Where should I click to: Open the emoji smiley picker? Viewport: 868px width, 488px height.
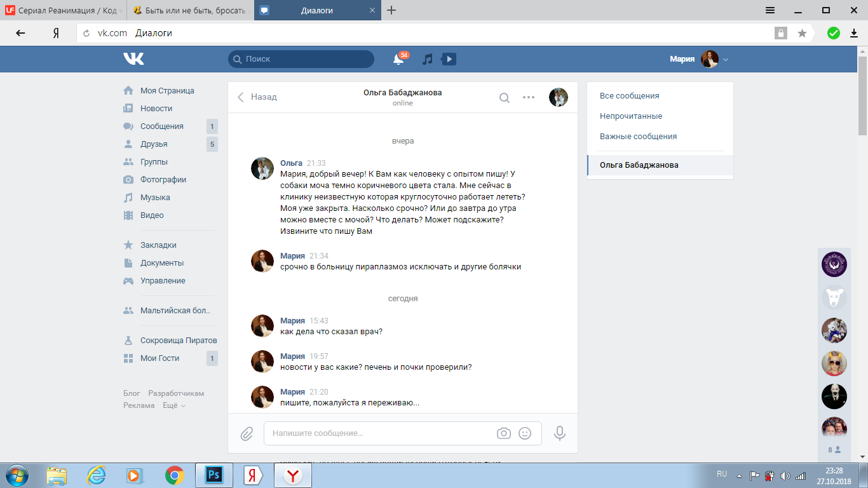click(525, 433)
